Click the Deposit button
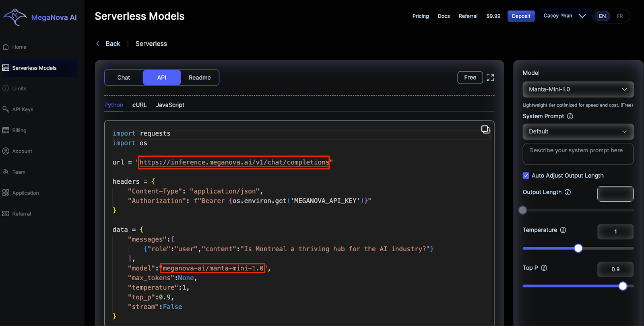The height and width of the screenshot is (326, 644). coord(521,16)
